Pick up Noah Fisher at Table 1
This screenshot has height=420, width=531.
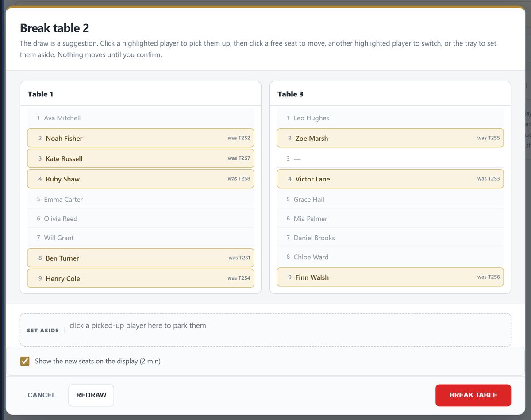[x=141, y=138]
